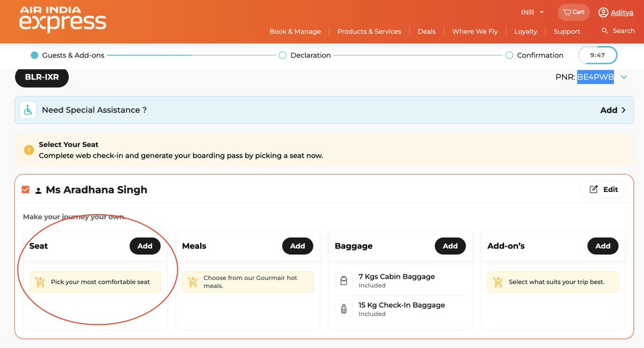
Task: Click Choose from our Gourmair hot meals
Action: click(250, 282)
